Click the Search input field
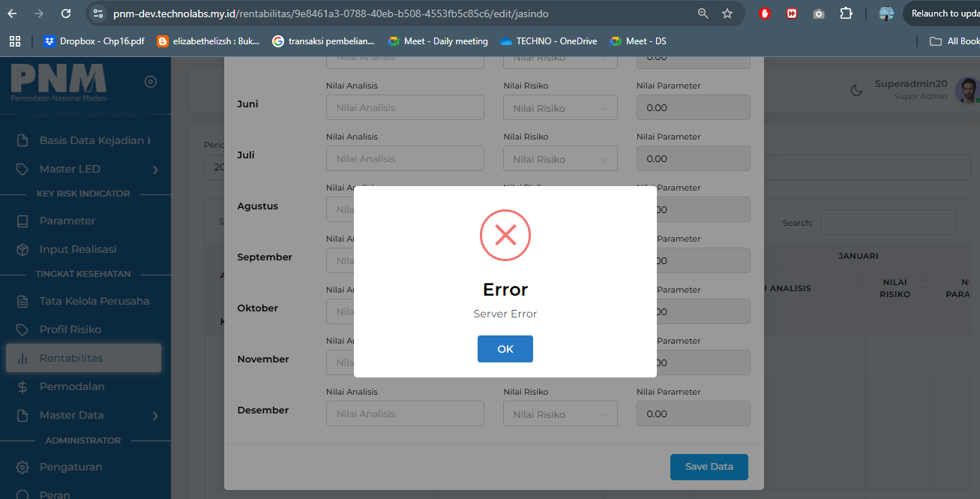Viewport: 980px width, 499px height. pos(888,222)
